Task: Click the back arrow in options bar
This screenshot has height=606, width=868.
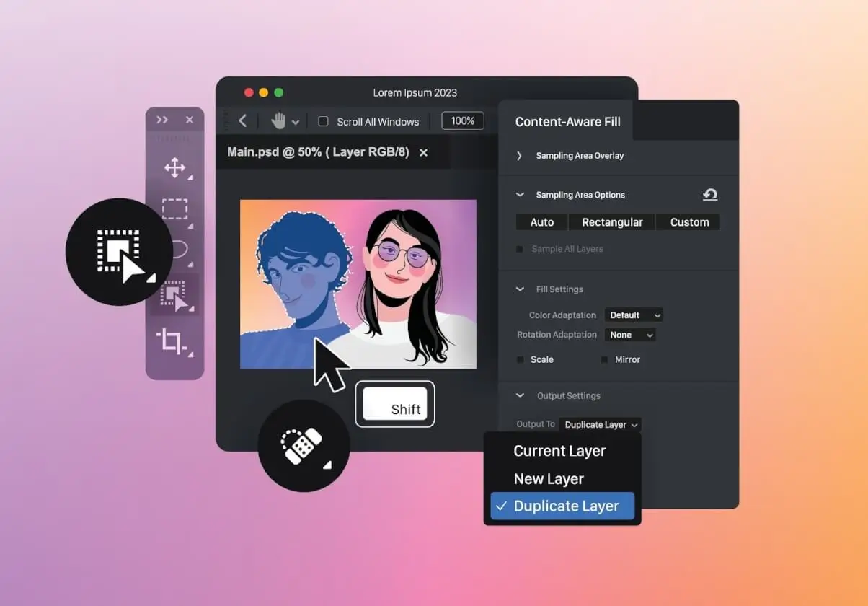Action: pos(243,121)
